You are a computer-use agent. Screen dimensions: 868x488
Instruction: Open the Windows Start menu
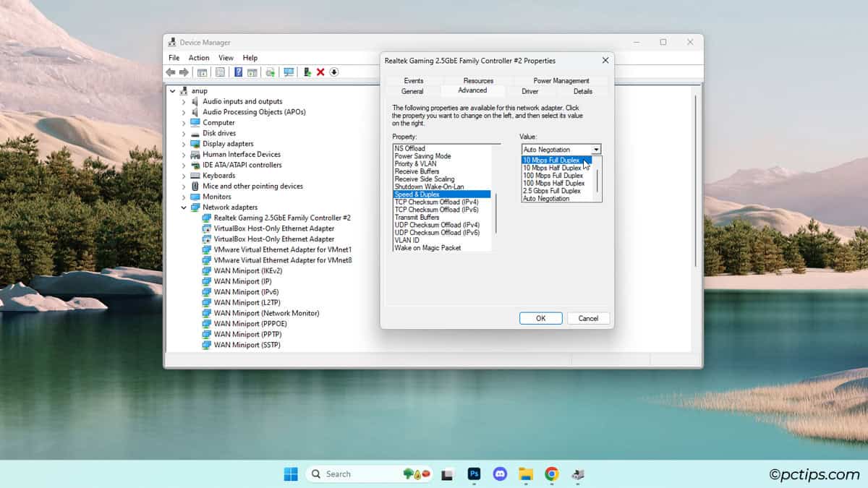coord(291,474)
